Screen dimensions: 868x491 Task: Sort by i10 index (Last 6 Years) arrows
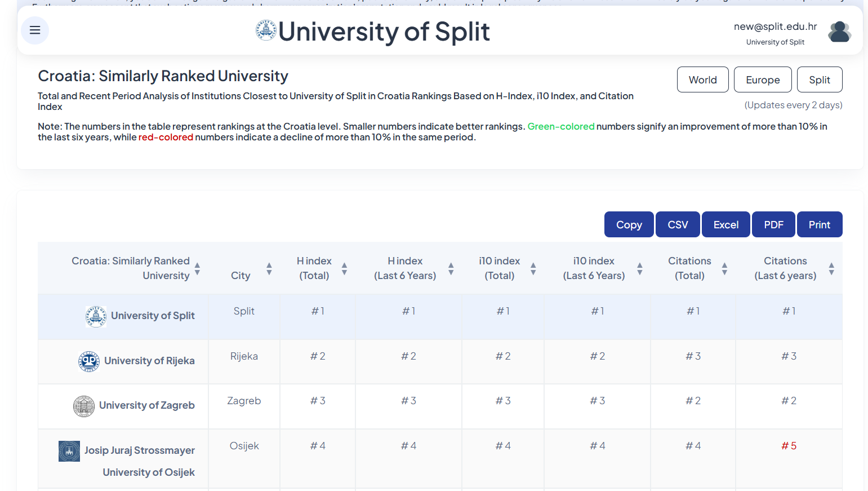pyautogui.click(x=639, y=268)
